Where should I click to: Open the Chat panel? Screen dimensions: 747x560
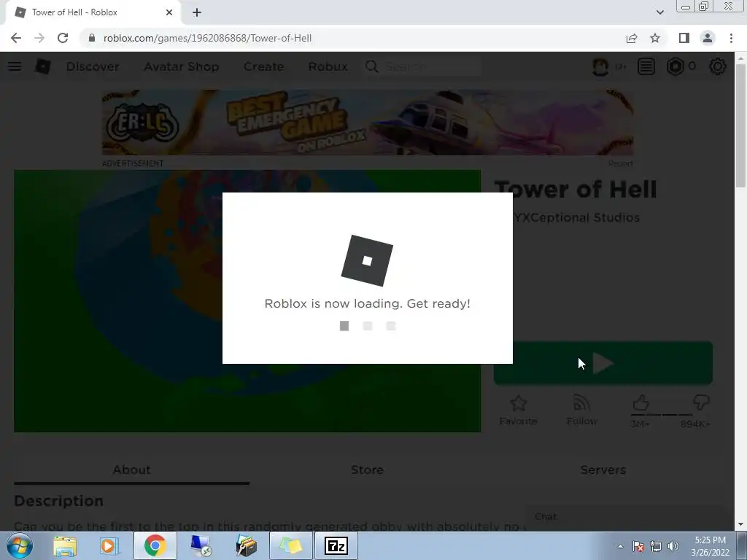[623, 517]
